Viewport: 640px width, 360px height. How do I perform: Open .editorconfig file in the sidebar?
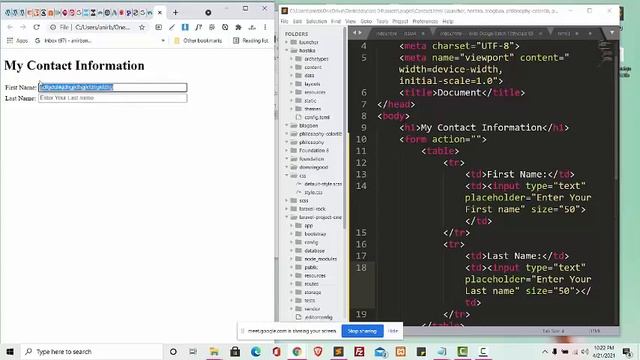pos(318,317)
